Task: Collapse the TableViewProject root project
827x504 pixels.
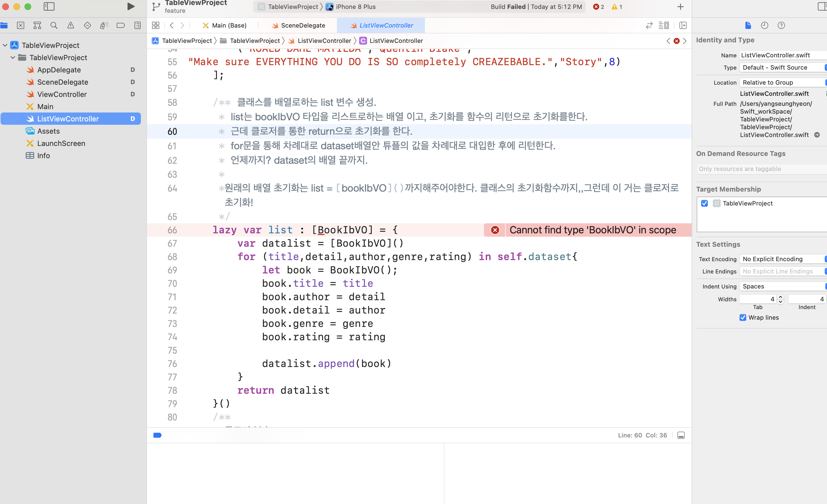Action: 5,45
